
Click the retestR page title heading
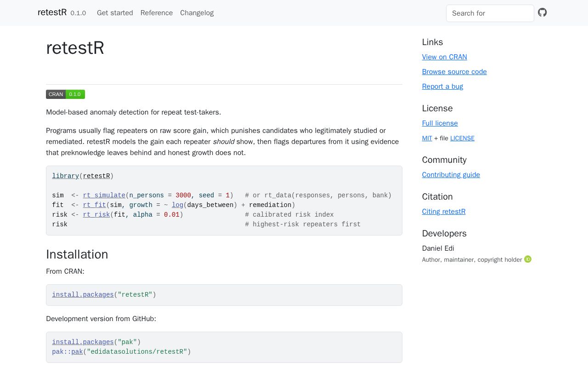point(75,48)
